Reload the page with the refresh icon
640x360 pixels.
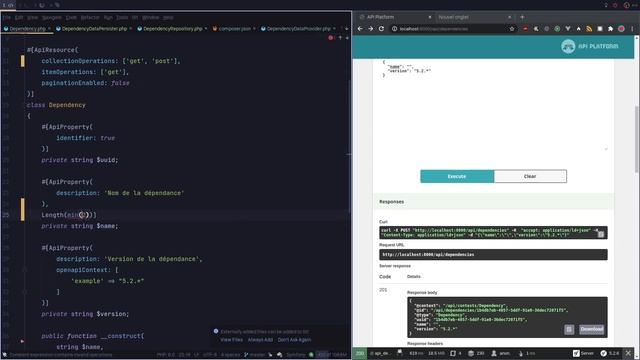(x=381, y=29)
